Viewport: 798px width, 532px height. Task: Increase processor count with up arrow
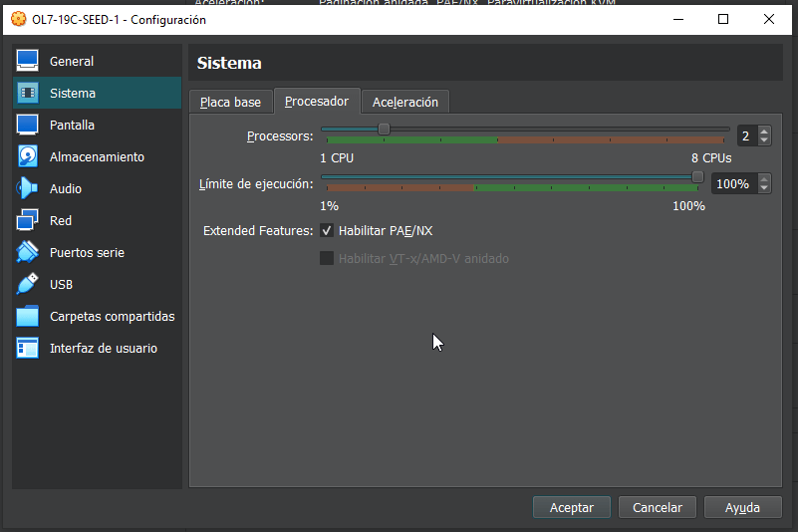click(764, 131)
